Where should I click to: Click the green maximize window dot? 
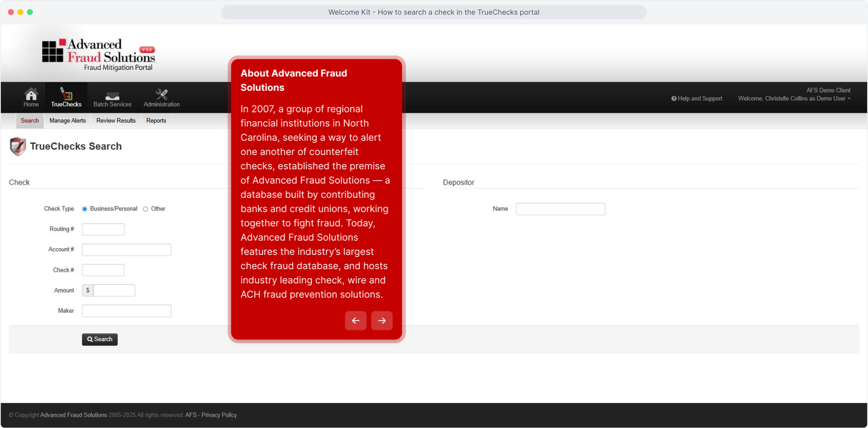pyautogui.click(x=30, y=12)
